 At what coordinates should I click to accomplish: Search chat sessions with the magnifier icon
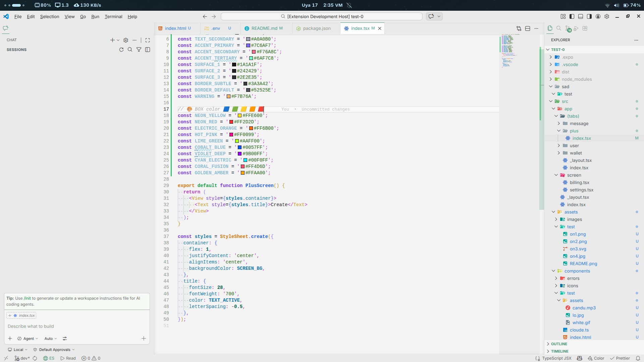[130, 50]
